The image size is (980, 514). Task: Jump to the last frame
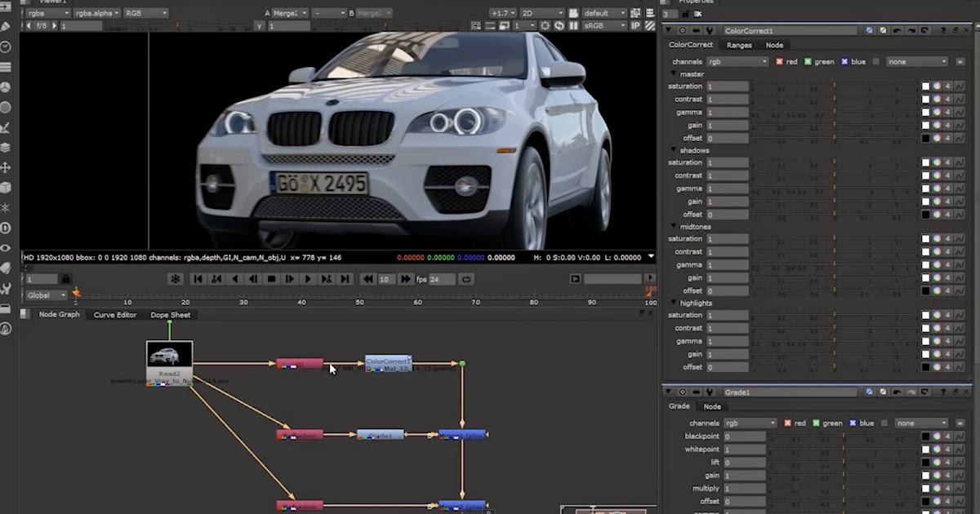(345, 279)
